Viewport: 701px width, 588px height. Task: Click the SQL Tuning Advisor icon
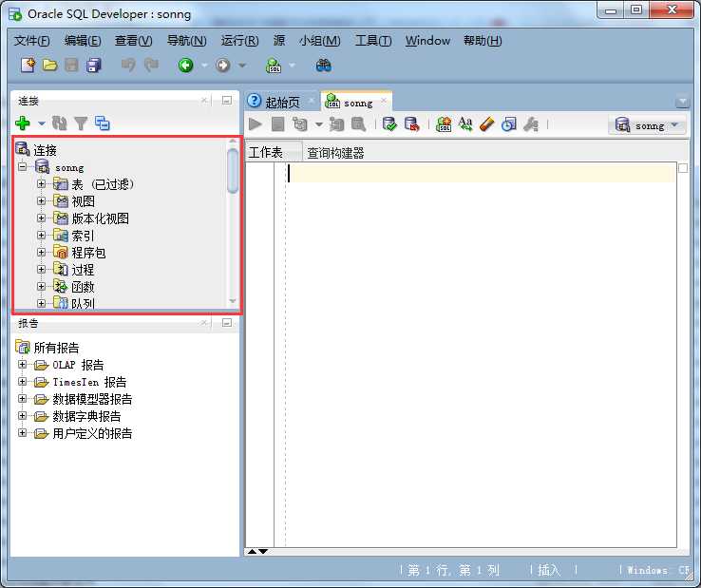[x=358, y=124]
